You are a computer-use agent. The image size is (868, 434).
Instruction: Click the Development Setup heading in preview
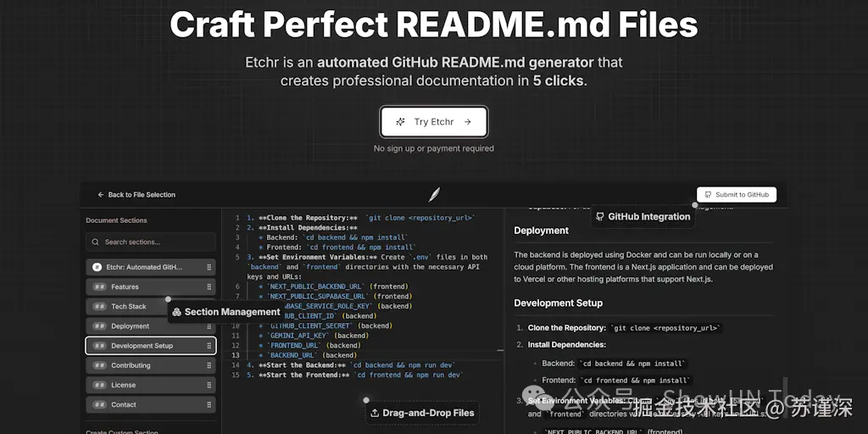coord(559,303)
